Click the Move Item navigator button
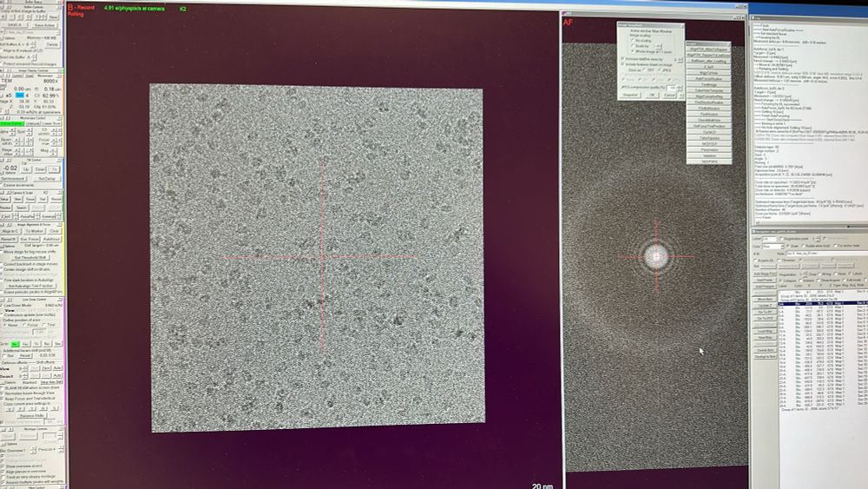 tap(765, 299)
